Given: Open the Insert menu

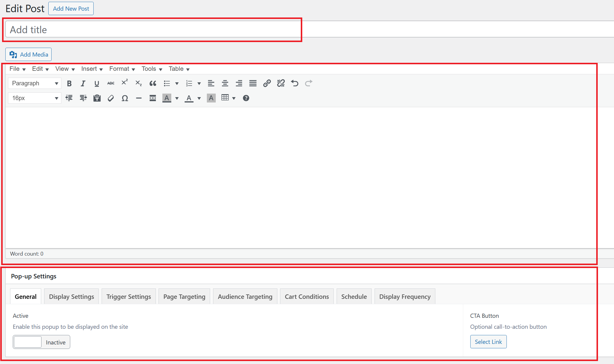Looking at the screenshot, I should tap(92, 69).
